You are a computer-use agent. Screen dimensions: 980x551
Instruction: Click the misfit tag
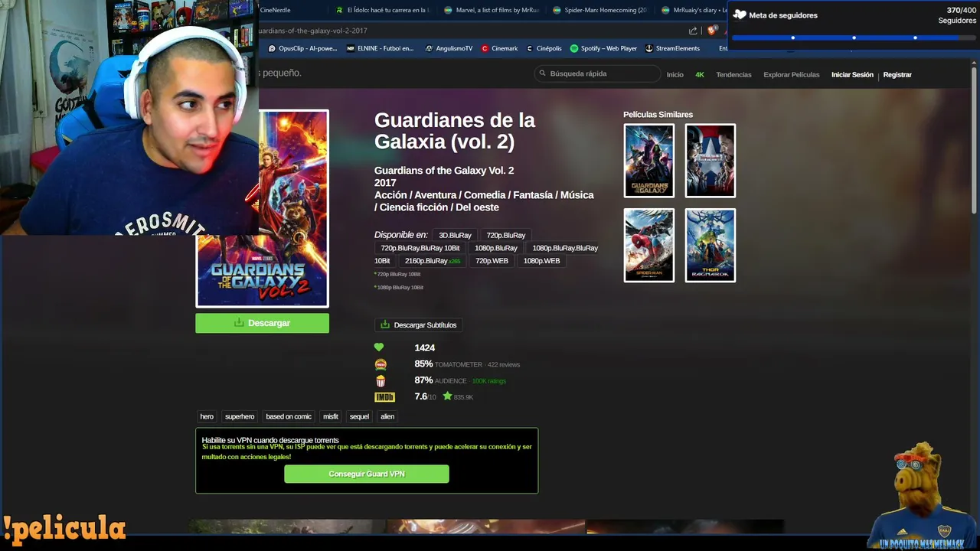pyautogui.click(x=331, y=416)
